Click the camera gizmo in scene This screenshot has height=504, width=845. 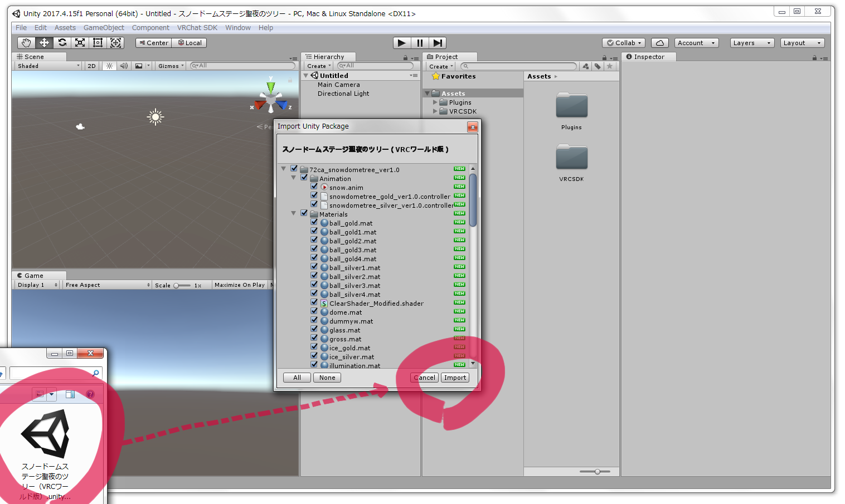click(x=80, y=127)
